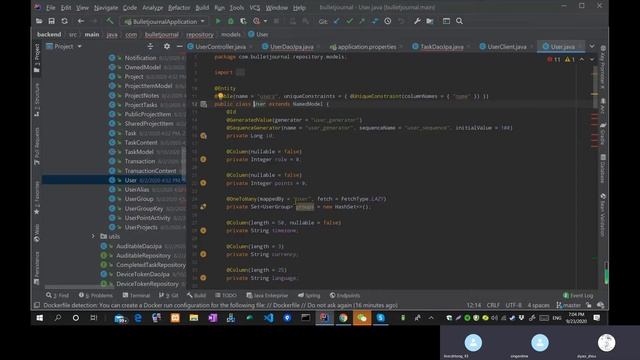Select Notification in project tree
This screenshot has width=640, height=360.
pyautogui.click(x=140, y=58)
